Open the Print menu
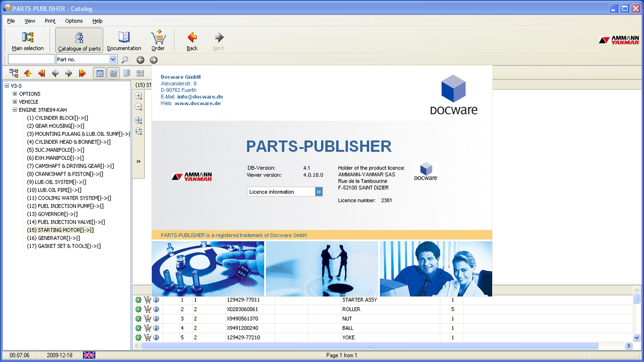Viewport: 644px width, 362px height. click(50, 21)
